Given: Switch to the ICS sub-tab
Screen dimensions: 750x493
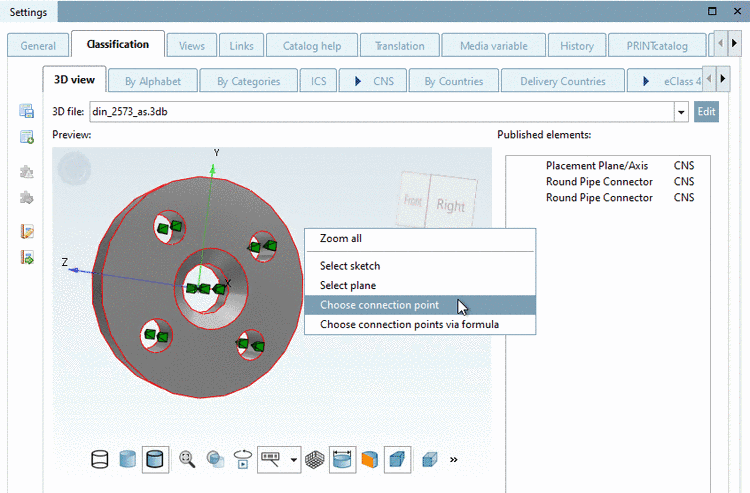Looking at the screenshot, I should click(319, 81).
